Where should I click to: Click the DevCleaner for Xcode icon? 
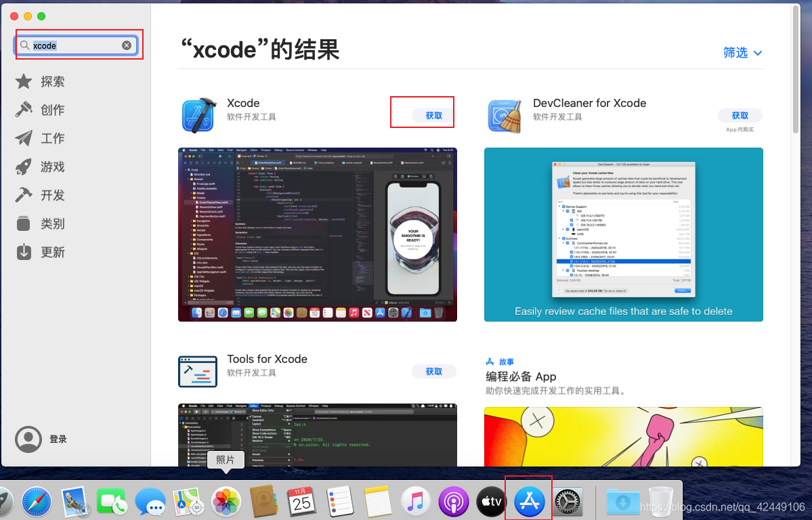point(505,116)
